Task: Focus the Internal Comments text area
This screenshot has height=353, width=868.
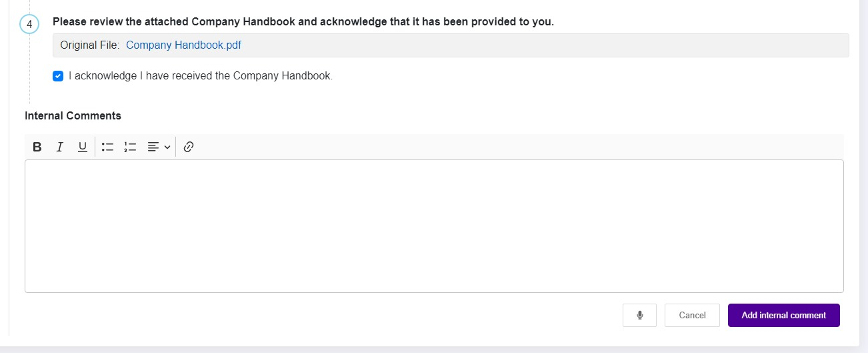Action: (434, 226)
